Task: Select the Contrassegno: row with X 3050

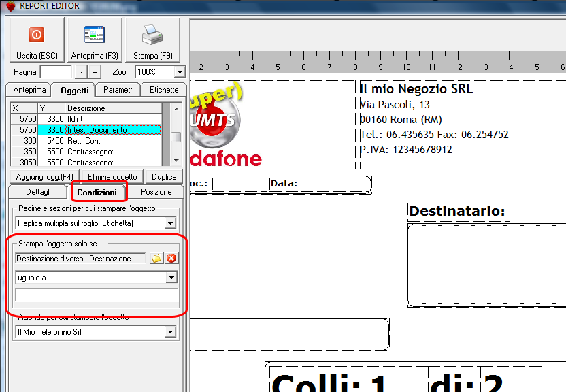Action: pyautogui.click(x=86, y=162)
